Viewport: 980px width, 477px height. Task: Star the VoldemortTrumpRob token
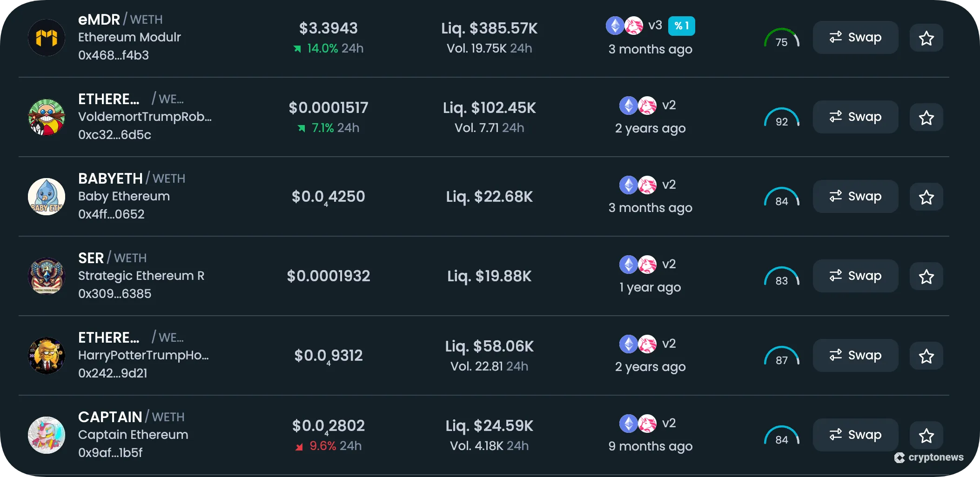926,117
